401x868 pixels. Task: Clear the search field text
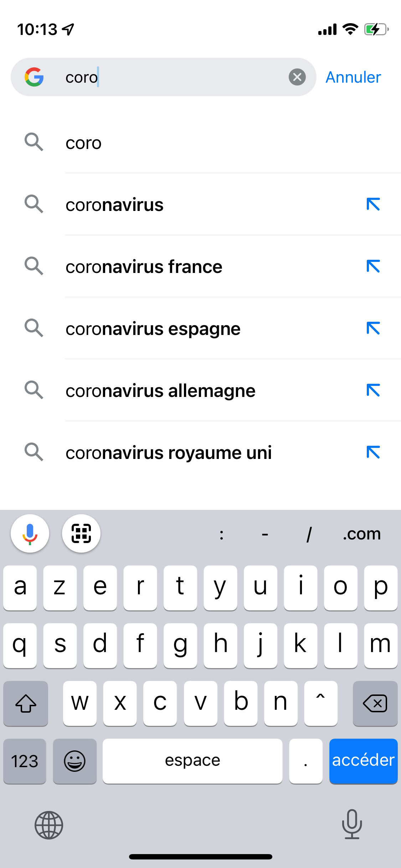(x=297, y=77)
